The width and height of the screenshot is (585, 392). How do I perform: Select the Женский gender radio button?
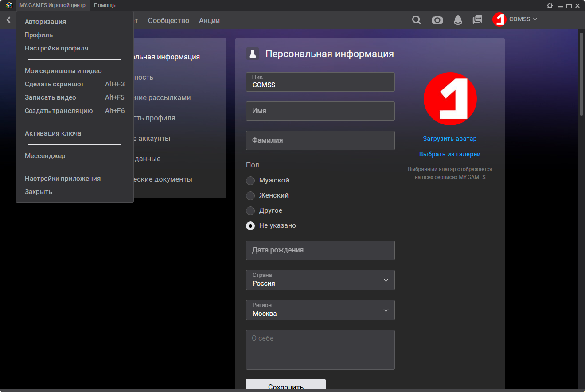(x=250, y=196)
